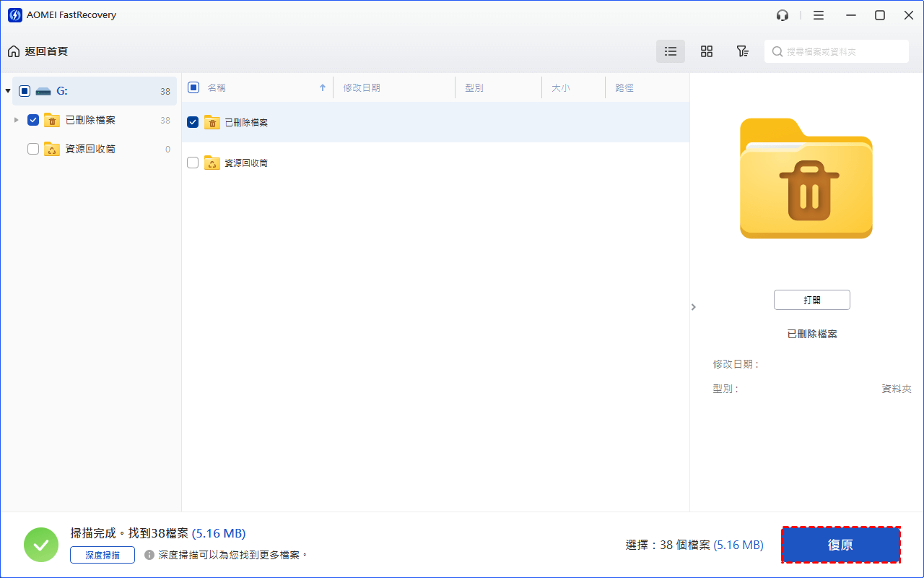Sort by 大小 column header

[x=561, y=87]
